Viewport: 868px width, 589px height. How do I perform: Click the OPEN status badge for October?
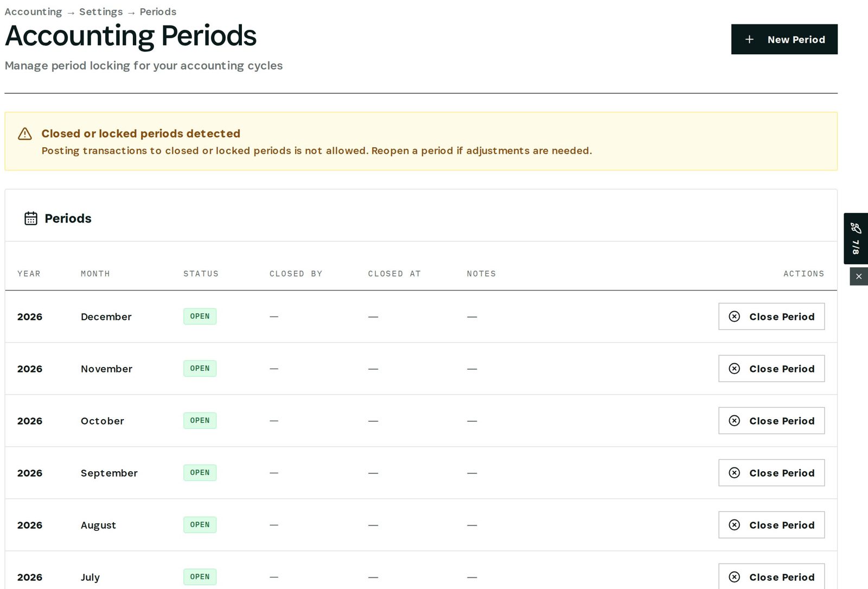tap(200, 421)
